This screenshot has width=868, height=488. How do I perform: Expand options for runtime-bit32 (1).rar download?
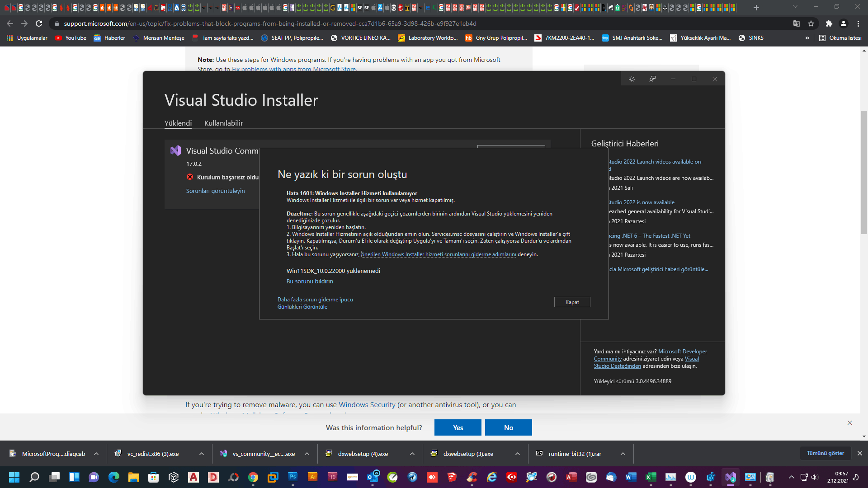[623, 454]
